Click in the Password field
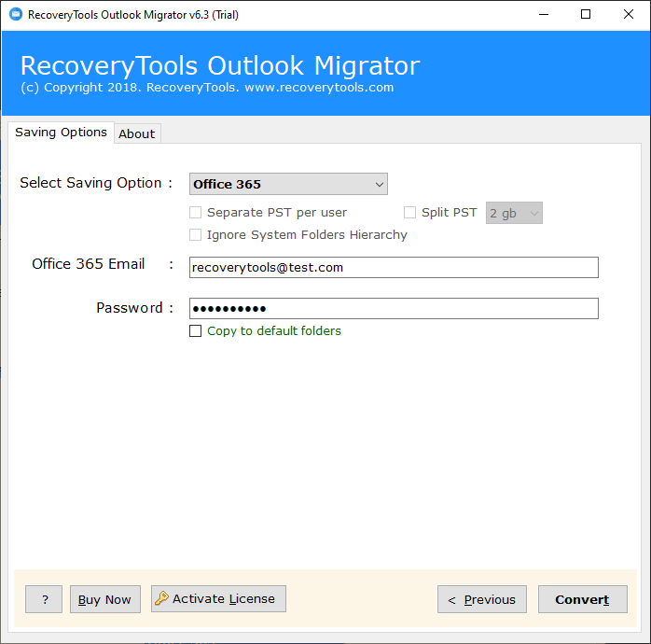Viewport: 651px width, 644px height. click(394, 308)
